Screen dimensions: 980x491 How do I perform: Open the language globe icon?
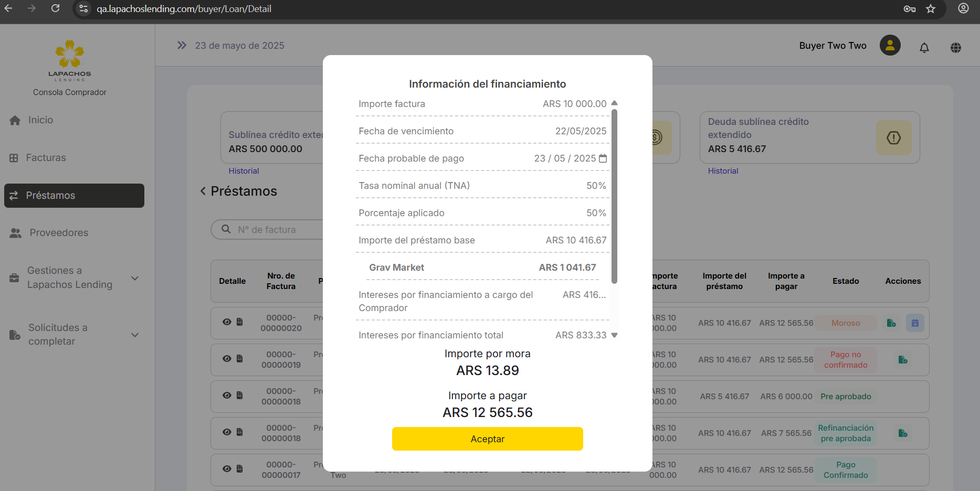pyautogui.click(x=955, y=48)
